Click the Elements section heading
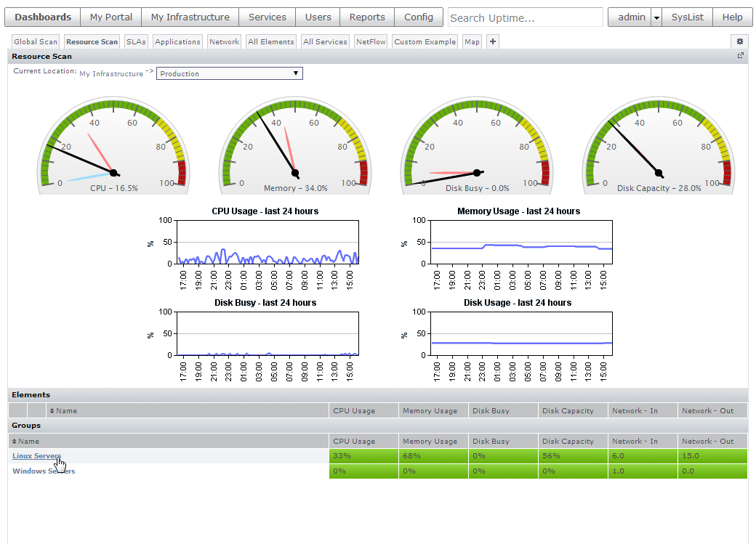Screen dimensions: 756x544 click(x=31, y=395)
